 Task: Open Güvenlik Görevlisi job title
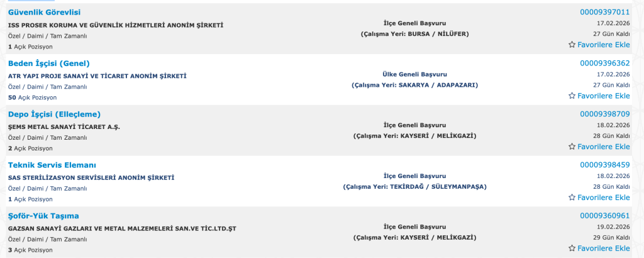(44, 13)
